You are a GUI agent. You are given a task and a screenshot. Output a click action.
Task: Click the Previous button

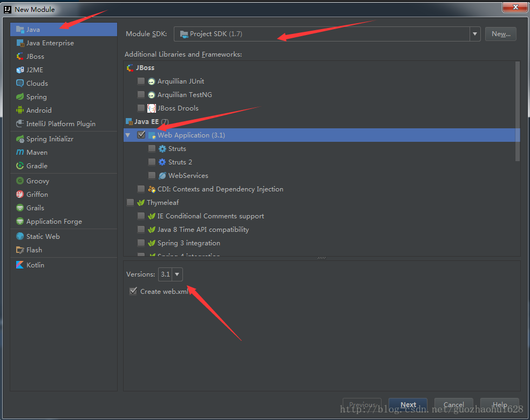[362, 404]
